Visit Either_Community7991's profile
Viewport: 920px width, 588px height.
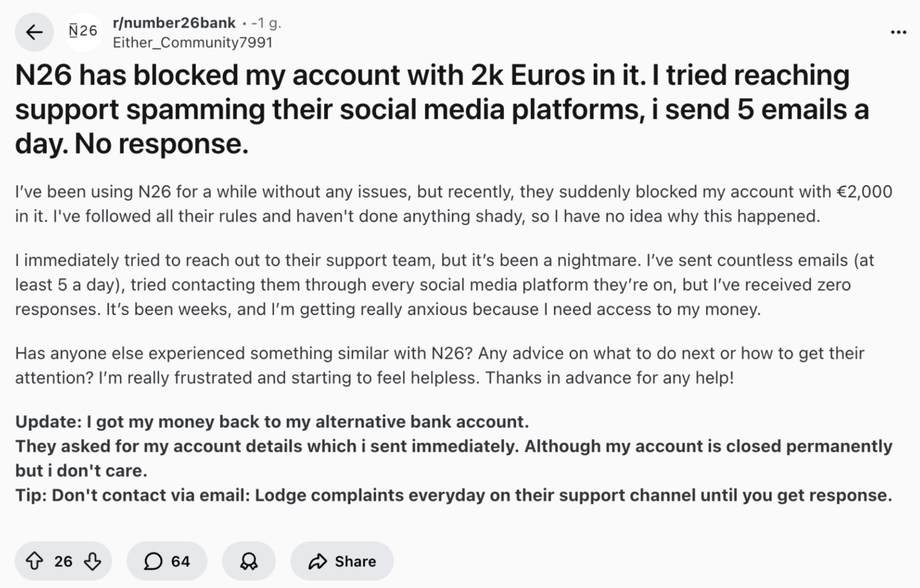pyautogui.click(x=193, y=43)
